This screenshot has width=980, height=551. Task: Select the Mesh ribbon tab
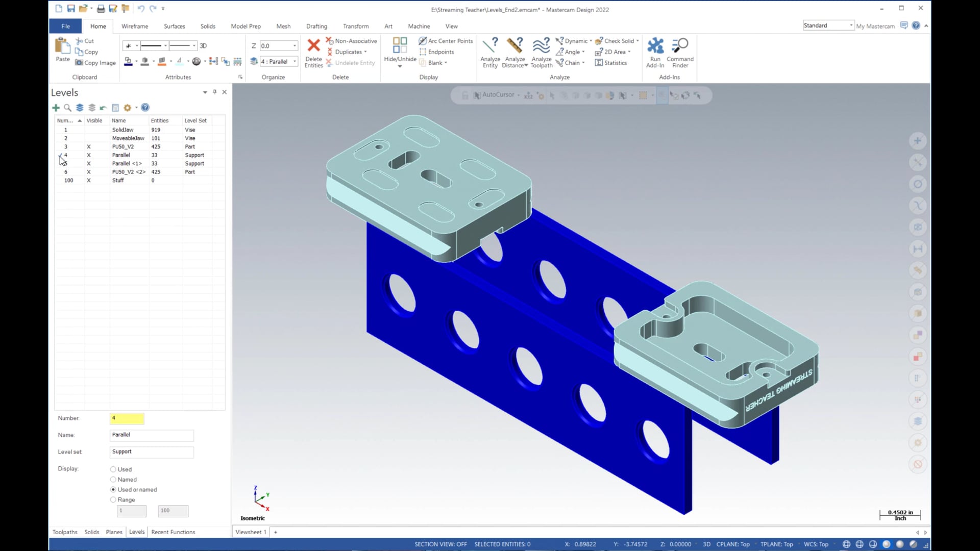pos(283,26)
